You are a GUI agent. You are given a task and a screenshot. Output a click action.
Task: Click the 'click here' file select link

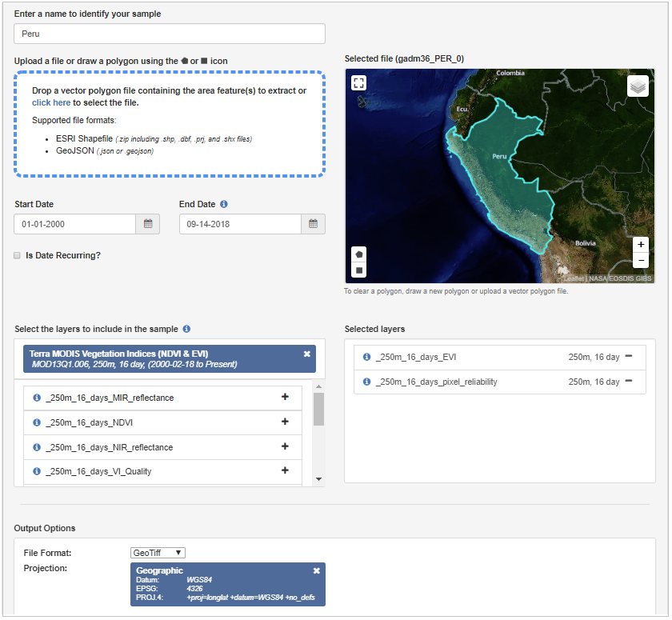[x=51, y=102]
